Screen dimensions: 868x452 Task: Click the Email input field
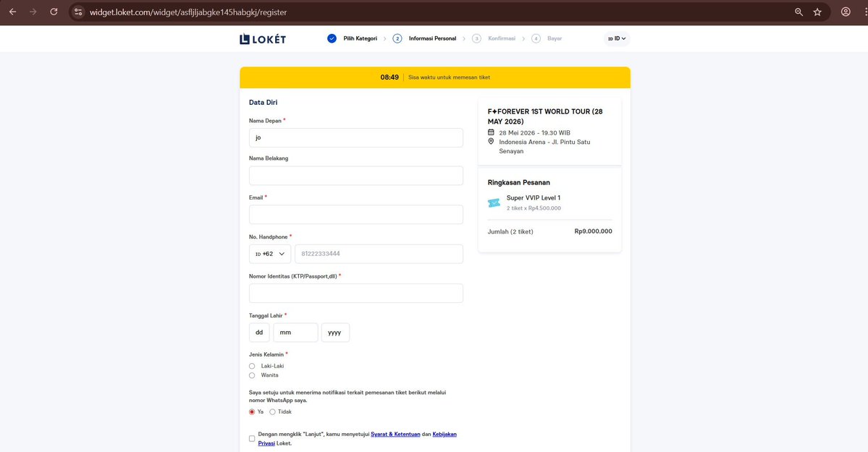[x=356, y=215]
